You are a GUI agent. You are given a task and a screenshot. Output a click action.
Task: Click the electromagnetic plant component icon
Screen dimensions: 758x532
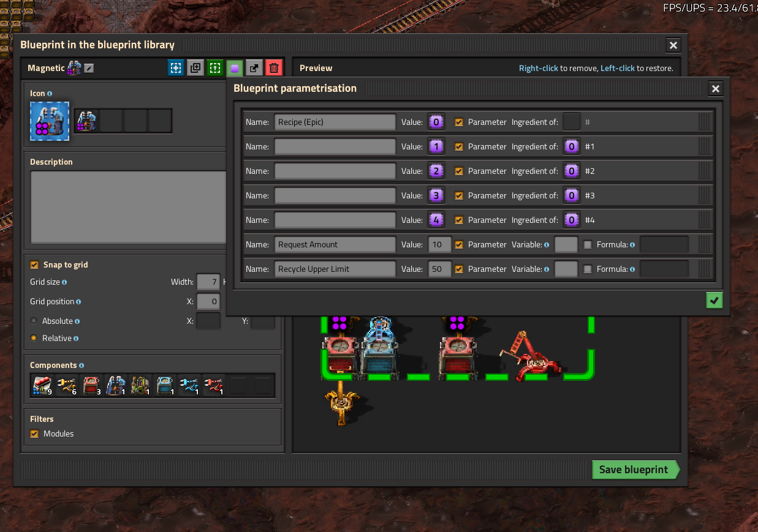pyautogui.click(x=116, y=385)
